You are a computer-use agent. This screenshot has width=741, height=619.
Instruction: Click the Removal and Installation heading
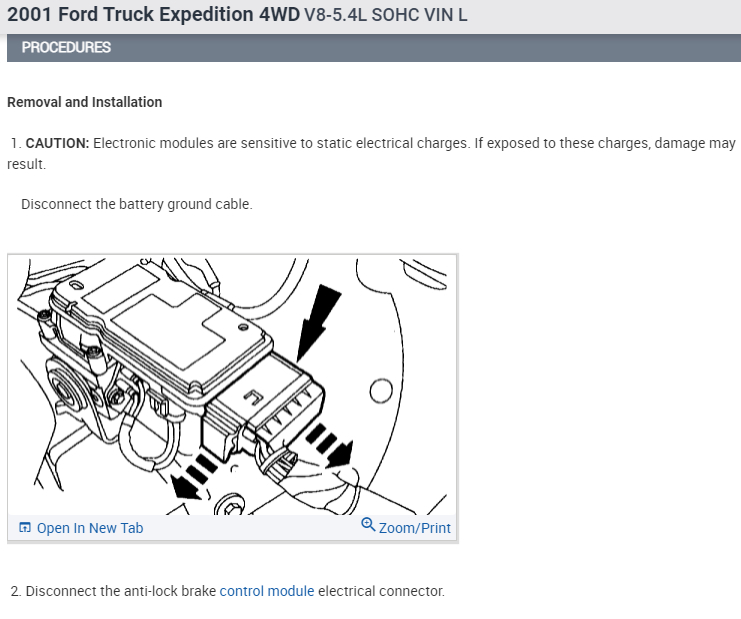pos(85,102)
